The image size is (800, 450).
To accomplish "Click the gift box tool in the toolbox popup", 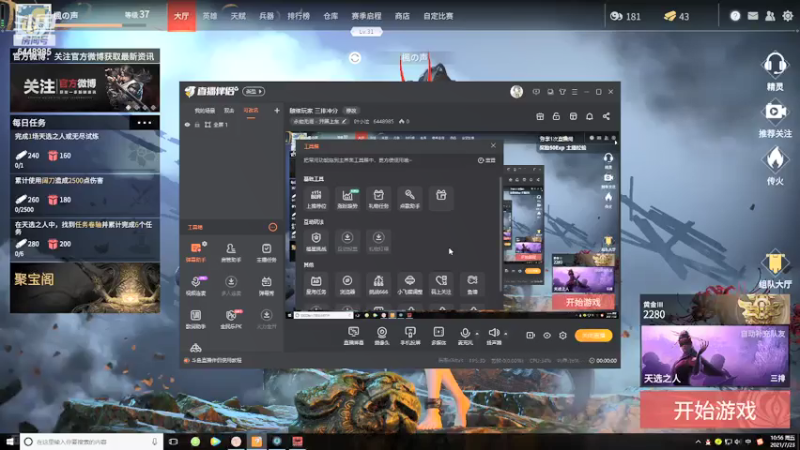I will coord(441,198).
